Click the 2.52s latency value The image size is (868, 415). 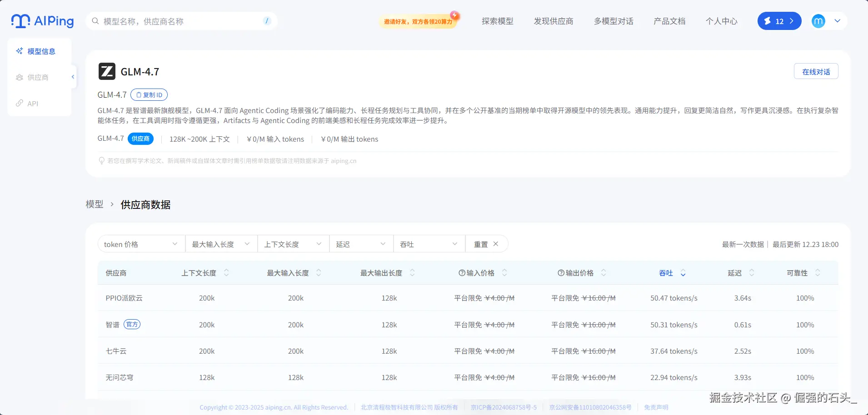(x=743, y=351)
